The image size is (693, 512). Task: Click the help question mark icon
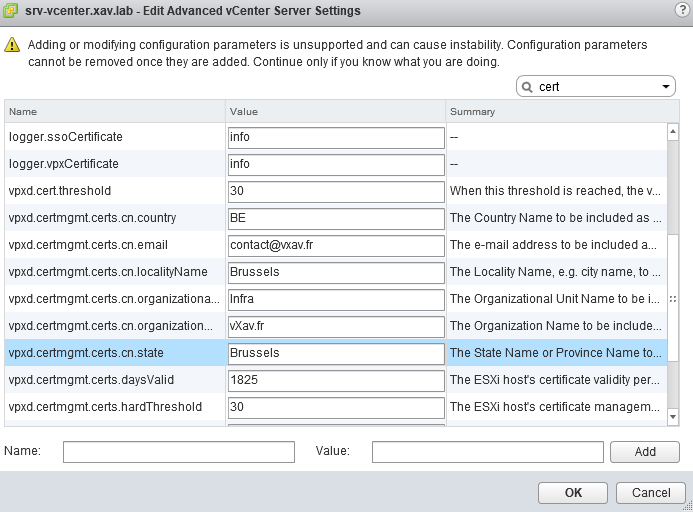coord(682,10)
